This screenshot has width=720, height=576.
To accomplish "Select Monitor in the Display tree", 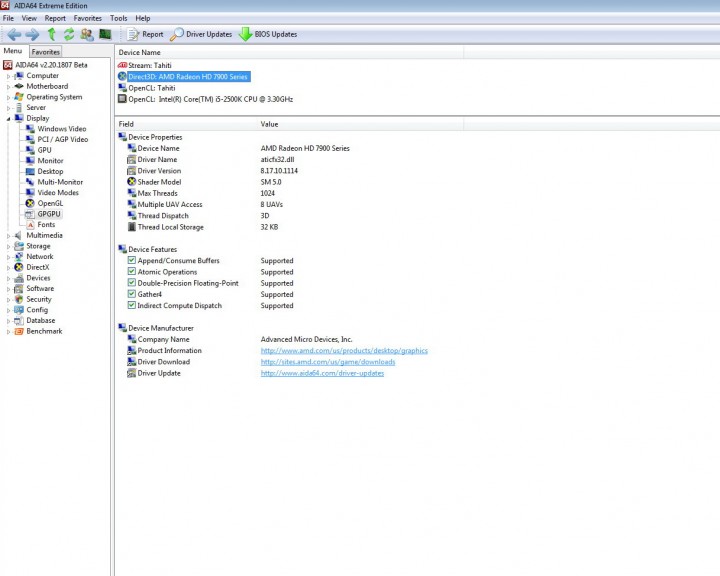I will 50,160.
